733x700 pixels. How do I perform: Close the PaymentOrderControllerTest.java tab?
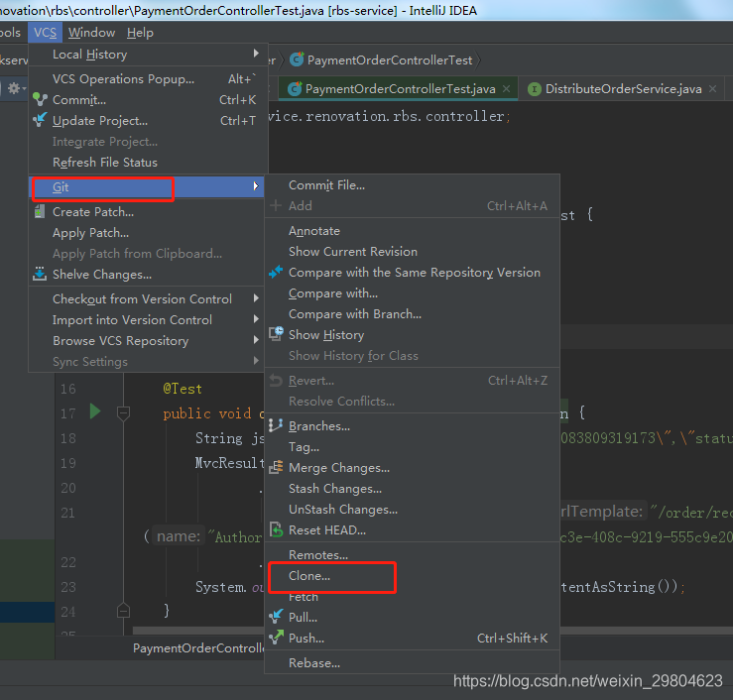(506, 88)
